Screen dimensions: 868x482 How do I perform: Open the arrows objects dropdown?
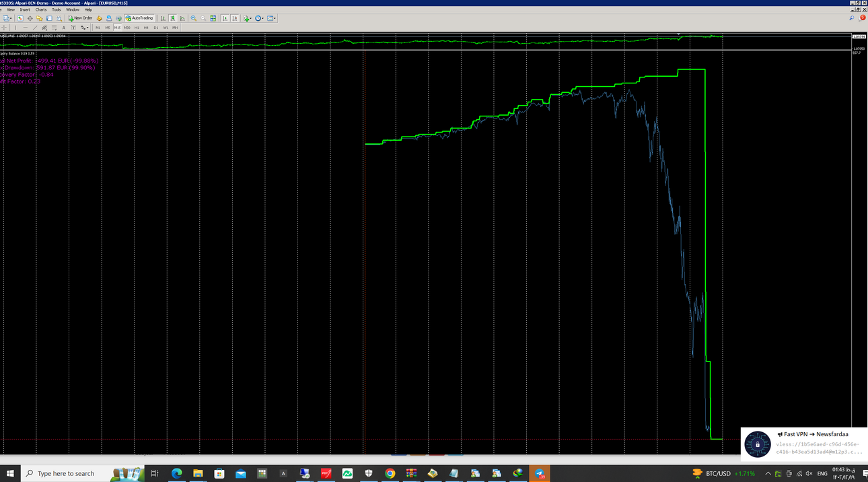click(84, 28)
